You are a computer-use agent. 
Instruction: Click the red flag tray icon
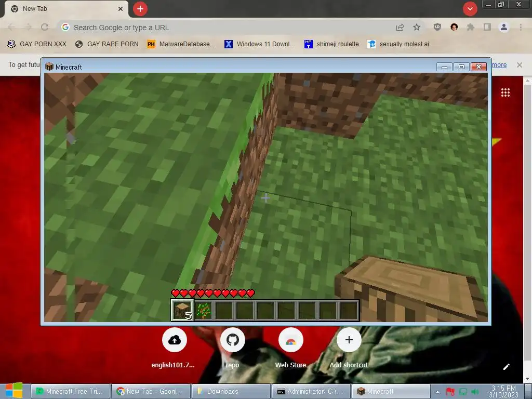click(x=450, y=392)
